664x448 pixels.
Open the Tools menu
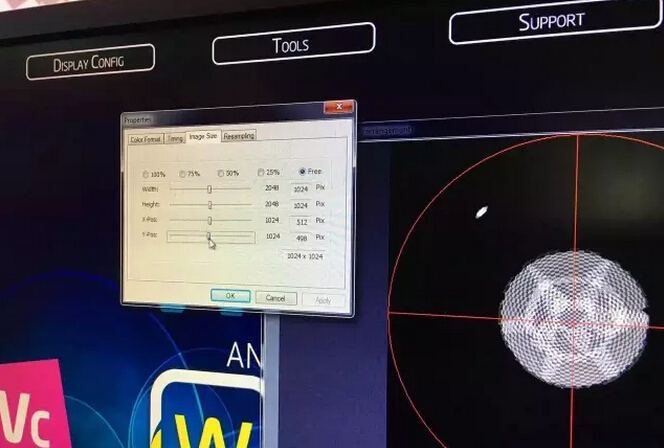pyautogui.click(x=292, y=44)
